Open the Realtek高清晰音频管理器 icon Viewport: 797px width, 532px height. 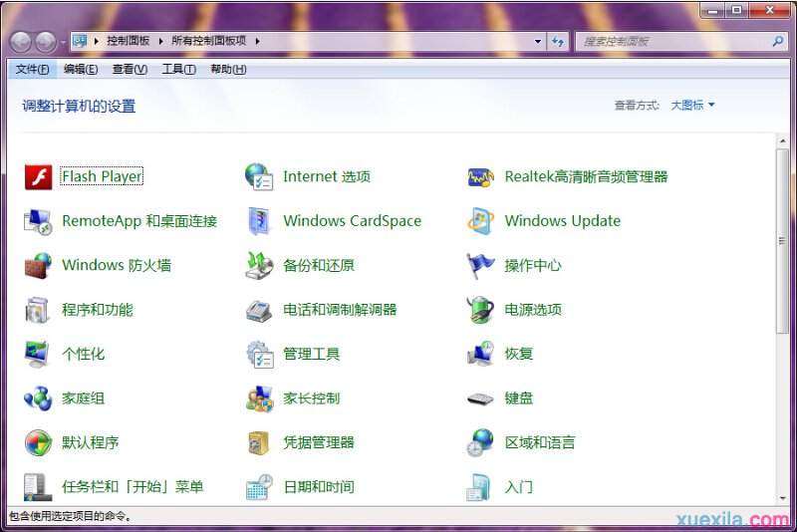pos(480,177)
